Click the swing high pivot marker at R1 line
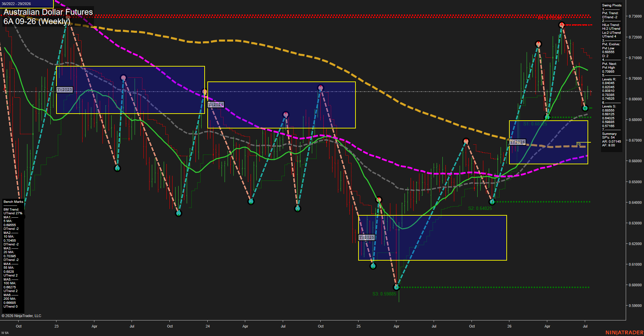Image resolution: width=644 pixels, height=336 pixels. coord(562,25)
